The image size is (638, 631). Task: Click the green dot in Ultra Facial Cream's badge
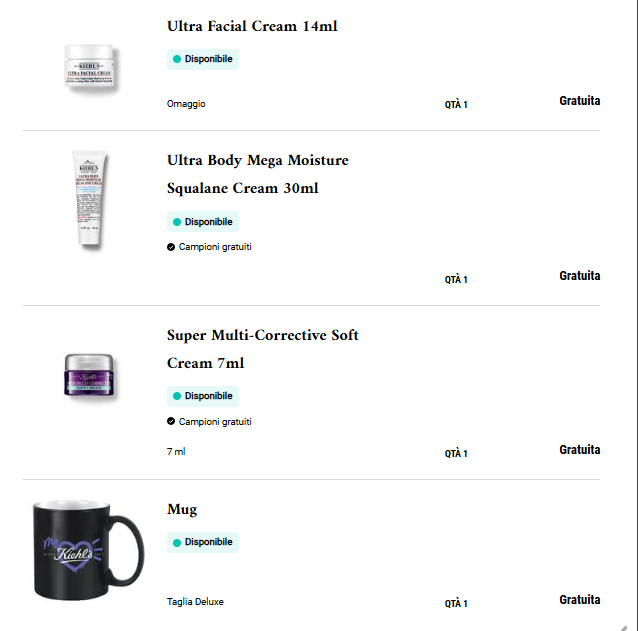coord(177,60)
